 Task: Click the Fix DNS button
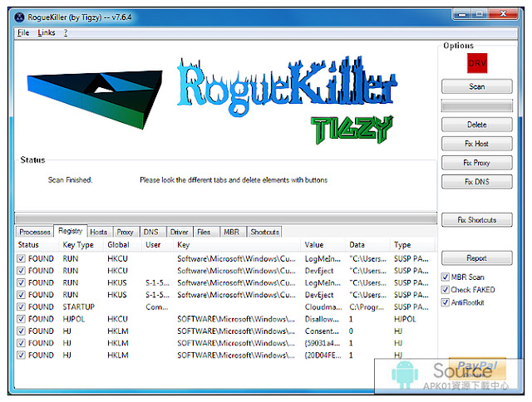476,182
